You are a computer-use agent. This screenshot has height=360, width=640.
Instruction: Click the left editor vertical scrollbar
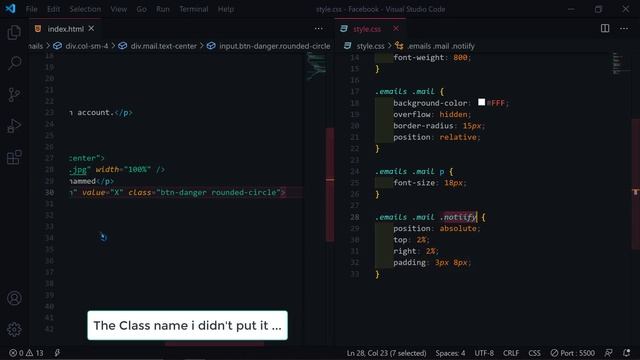point(330,184)
